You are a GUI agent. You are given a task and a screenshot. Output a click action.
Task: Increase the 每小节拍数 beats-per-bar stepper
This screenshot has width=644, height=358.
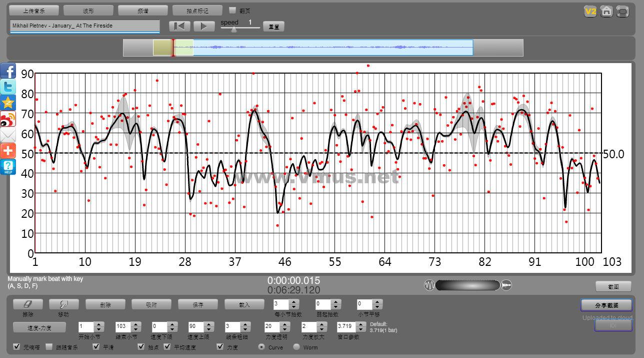pyautogui.click(x=294, y=302)
